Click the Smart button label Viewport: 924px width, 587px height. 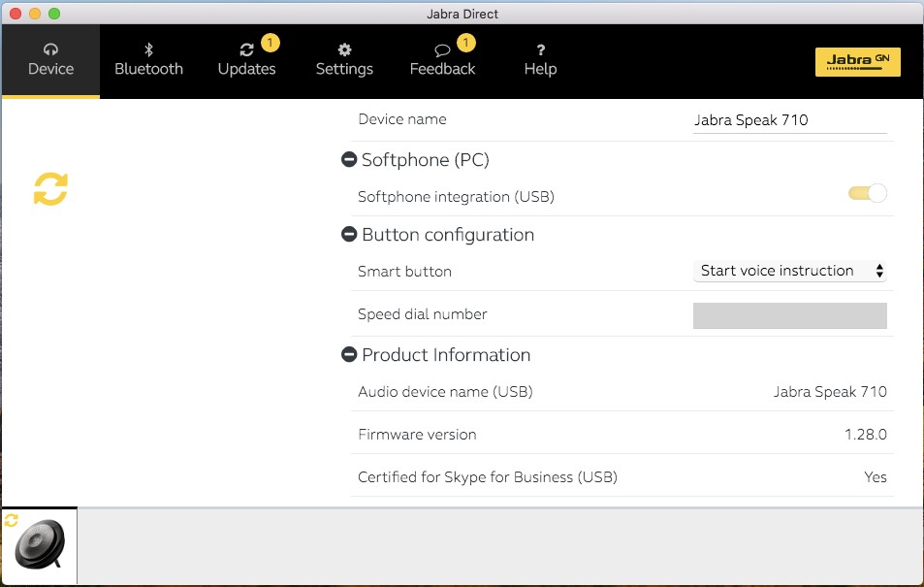click(x=405, y=272)
